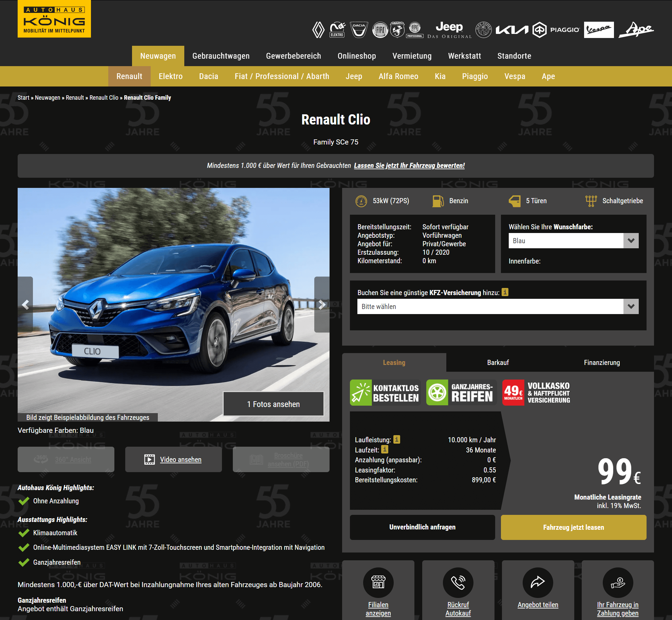672x620 pixels.
Task: Click the Rückruf Autokauf phone icon
Action: 458,582
